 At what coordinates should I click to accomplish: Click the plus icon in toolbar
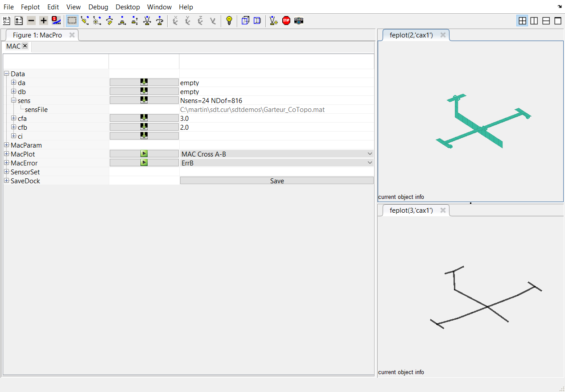[43, 21]
